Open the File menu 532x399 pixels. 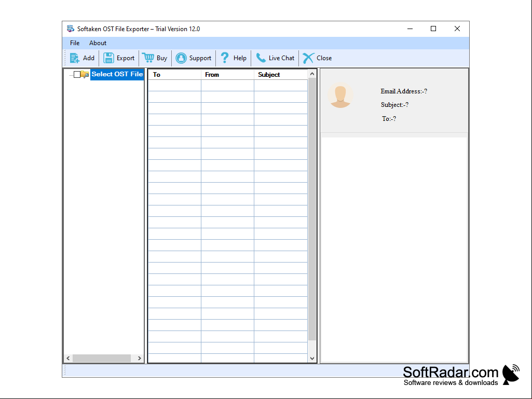[75, 43]
